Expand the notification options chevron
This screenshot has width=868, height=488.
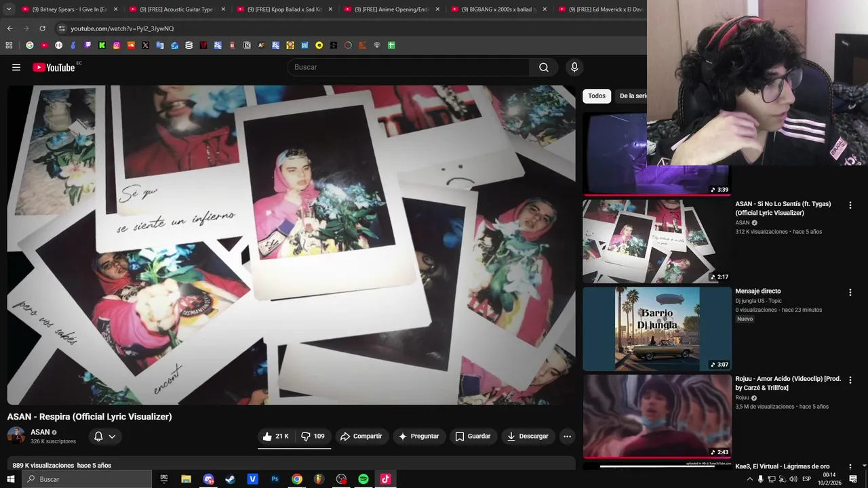[112, 436]
